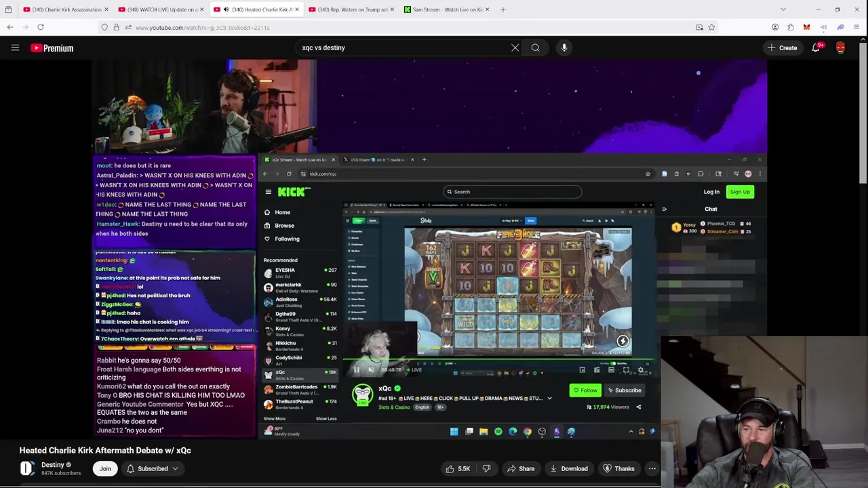Open more actions three-dot menu

click(x=652, y=468)
